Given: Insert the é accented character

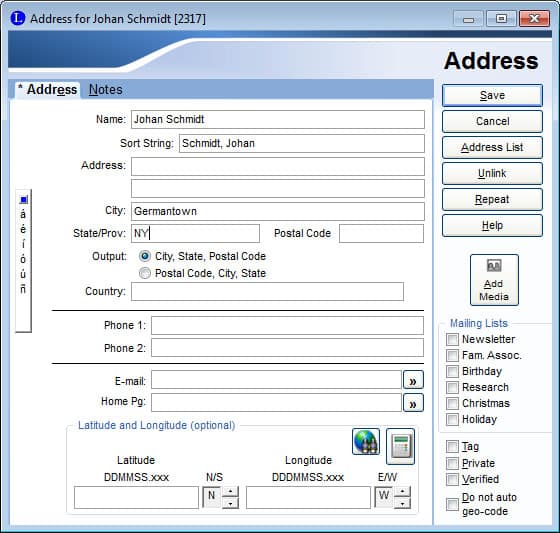Looking at the screenshot, I should point(23,229).
